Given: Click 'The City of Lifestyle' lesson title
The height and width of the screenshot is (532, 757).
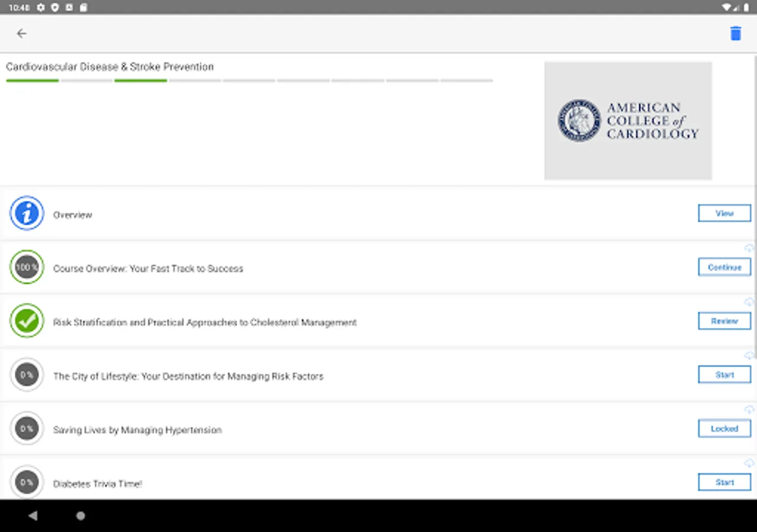Looking at the screenshot, I should click(x=188, y=376).
